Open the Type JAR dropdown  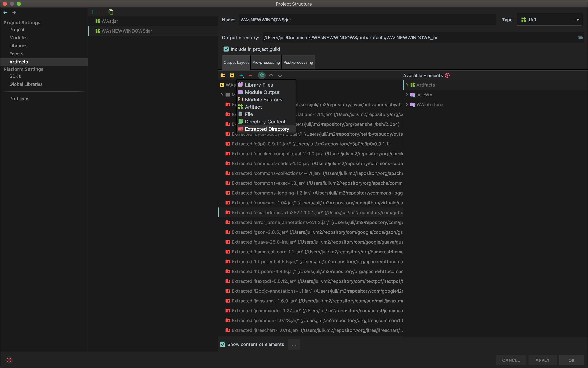click(x=550, y=20)
